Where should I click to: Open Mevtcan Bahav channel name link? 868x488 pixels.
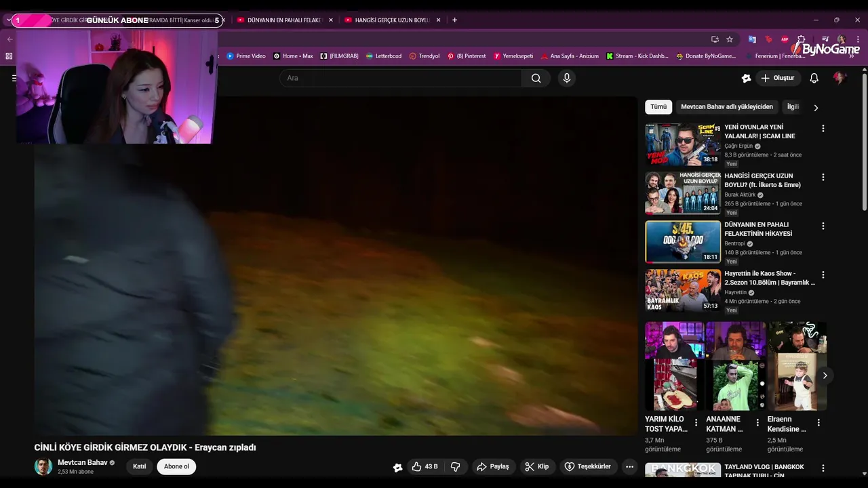(82, 462)
